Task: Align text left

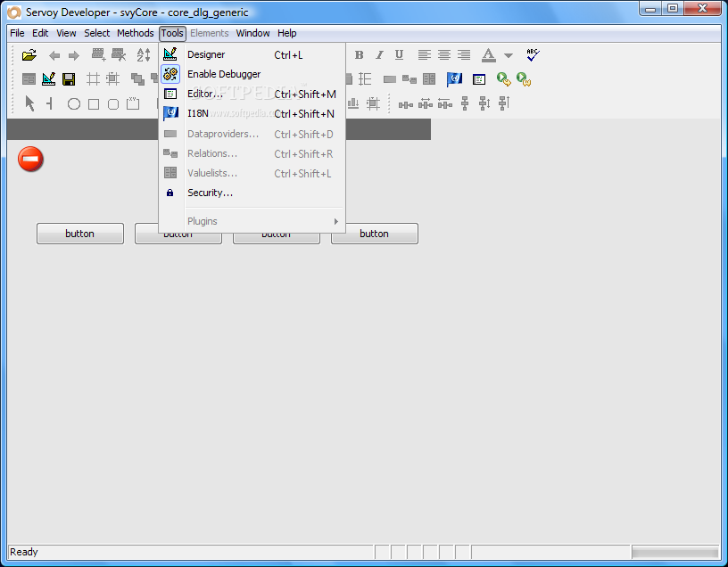Action: (424, 54)
